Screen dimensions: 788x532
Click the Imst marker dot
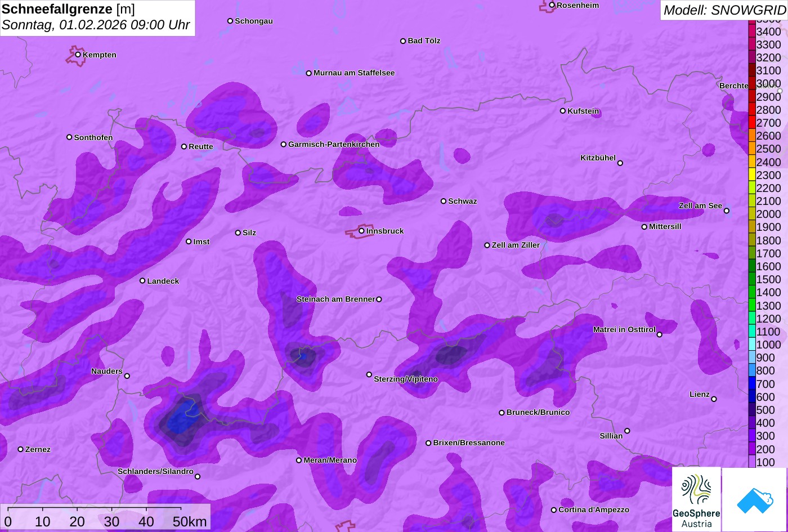[x=189, y=242]
